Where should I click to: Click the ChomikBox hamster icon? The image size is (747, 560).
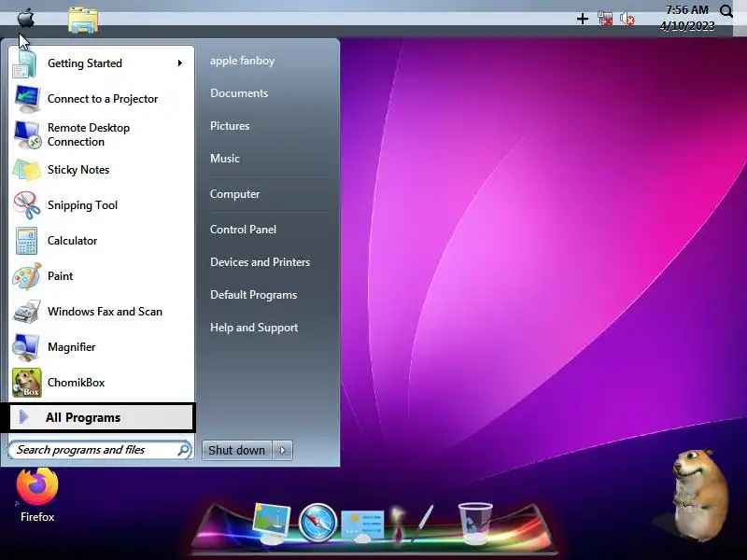pos(27,383)
